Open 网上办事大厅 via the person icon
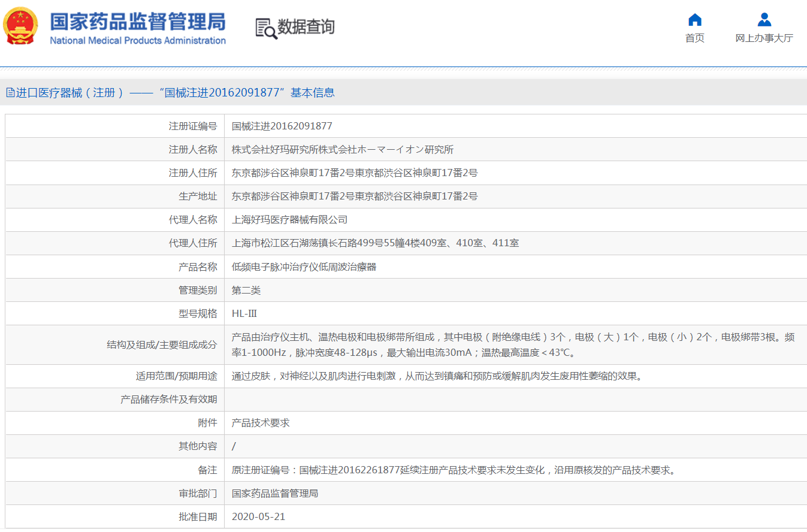The image size is (807, 532). (x=764, y=19)
